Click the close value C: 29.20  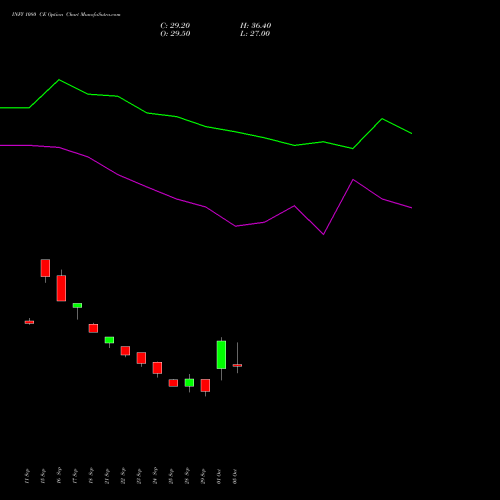175,26
